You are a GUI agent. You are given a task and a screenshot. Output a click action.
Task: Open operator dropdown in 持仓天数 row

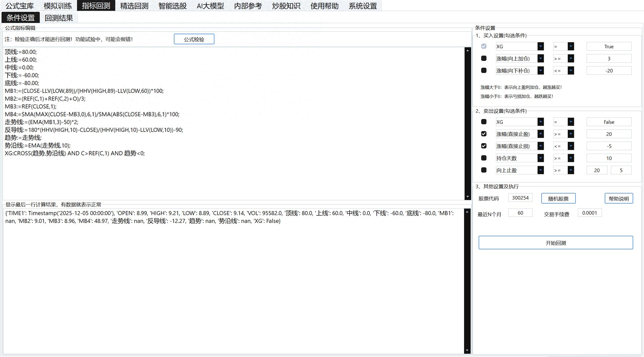pos(571,158)
